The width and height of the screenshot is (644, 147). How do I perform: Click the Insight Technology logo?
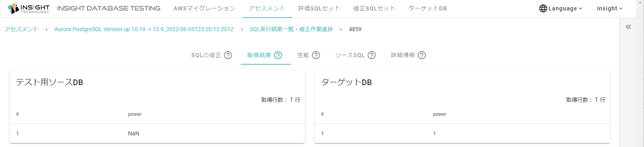click(28, 8)
